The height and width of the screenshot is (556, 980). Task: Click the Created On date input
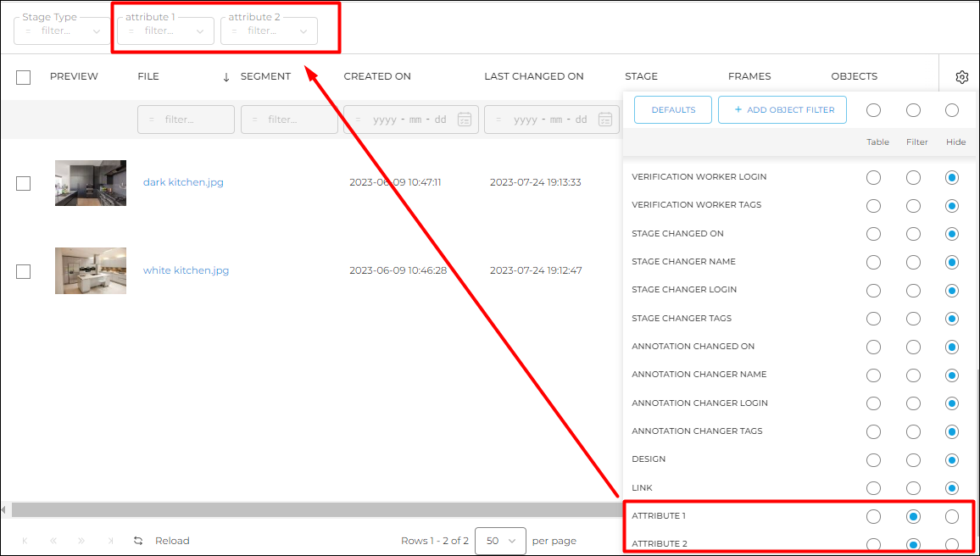pyautogui.click(x=409, y=120)
